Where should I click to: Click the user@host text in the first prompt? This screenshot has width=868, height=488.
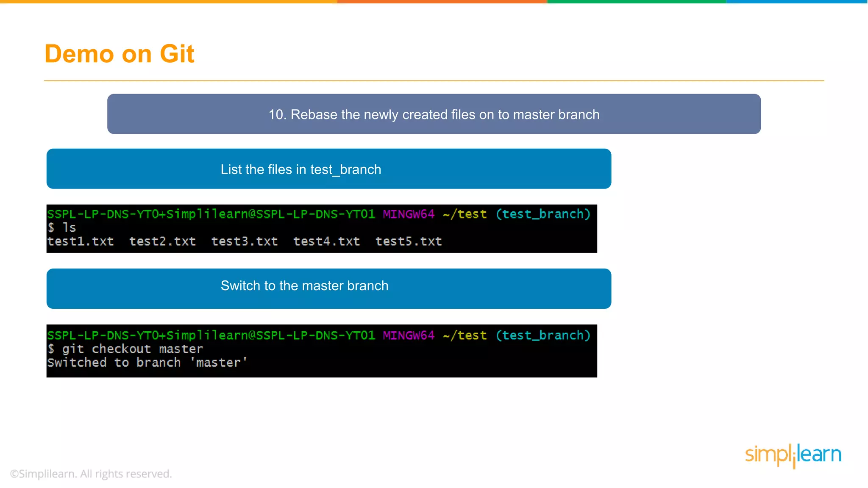pos(211,214)
